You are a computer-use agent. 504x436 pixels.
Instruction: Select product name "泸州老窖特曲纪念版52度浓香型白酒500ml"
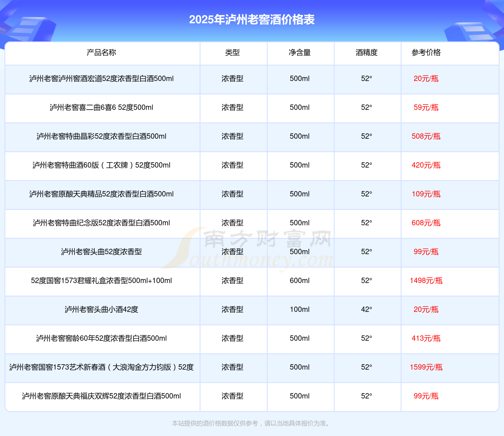click(x=101, y=223)
